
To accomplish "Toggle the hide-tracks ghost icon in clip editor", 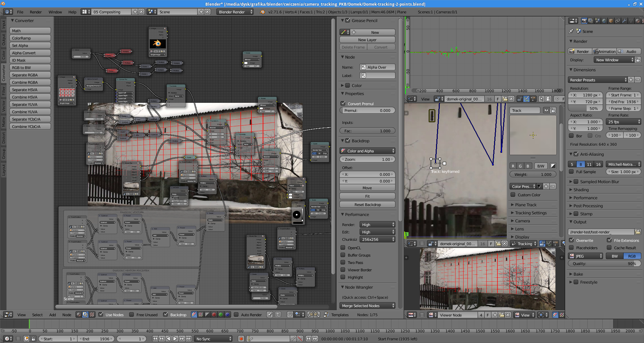I will 548,99.
